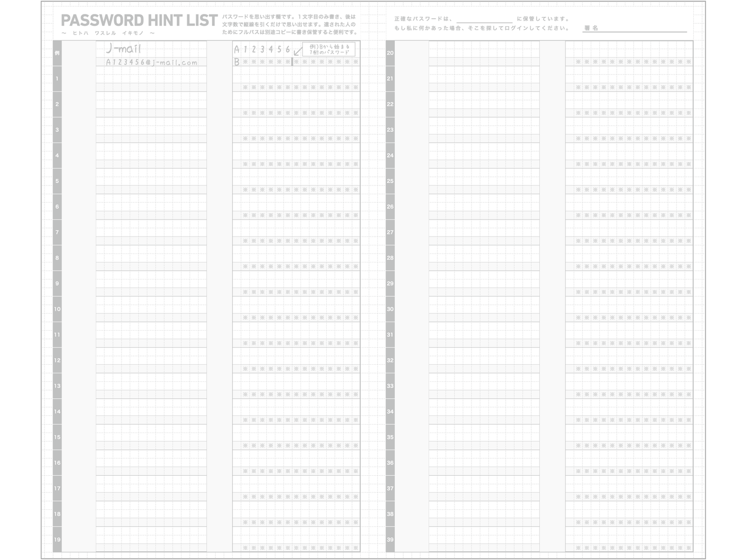
Task: Click row number 19 label
Action: click(57, 540)
